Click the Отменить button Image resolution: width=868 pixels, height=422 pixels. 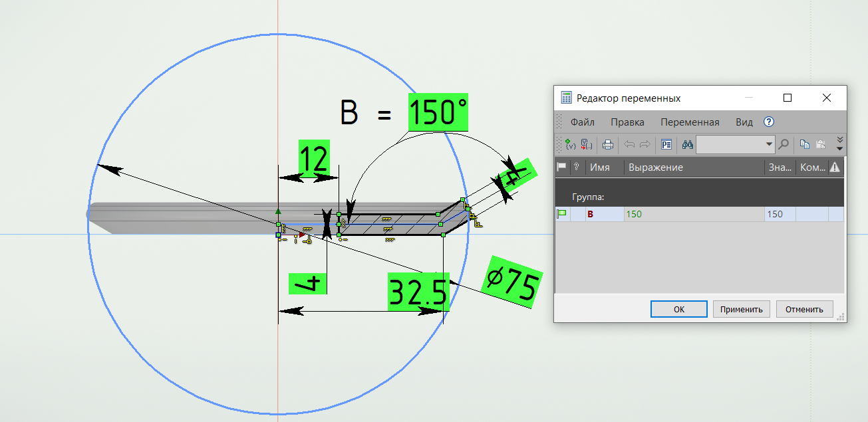pos(804,309)
